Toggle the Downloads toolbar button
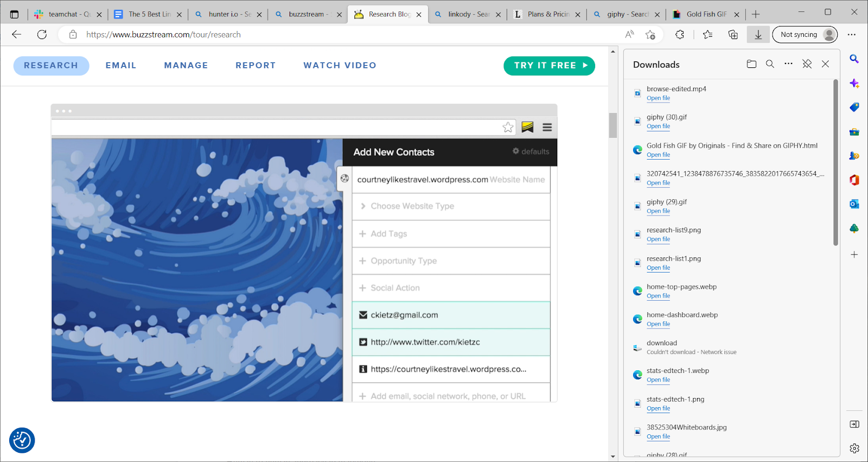This screenshot has width=868, height=462. 758,35
